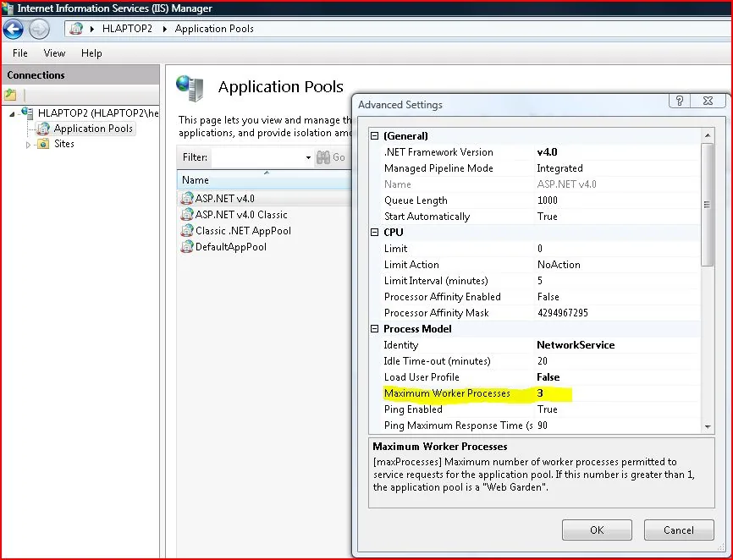
Task: Click the Classic .NET AppPool icon
Action: [x=187, y=231]
